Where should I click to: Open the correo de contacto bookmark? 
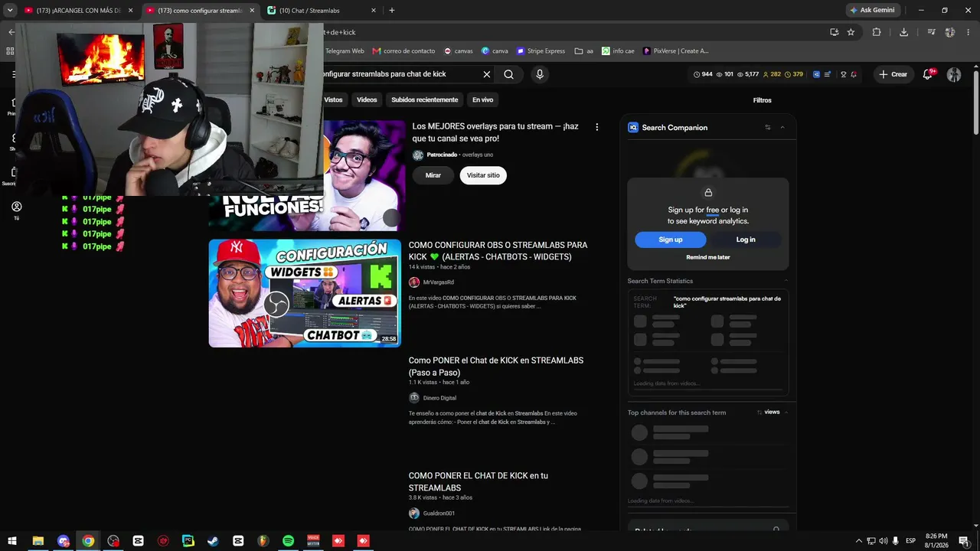coord(403,51)
